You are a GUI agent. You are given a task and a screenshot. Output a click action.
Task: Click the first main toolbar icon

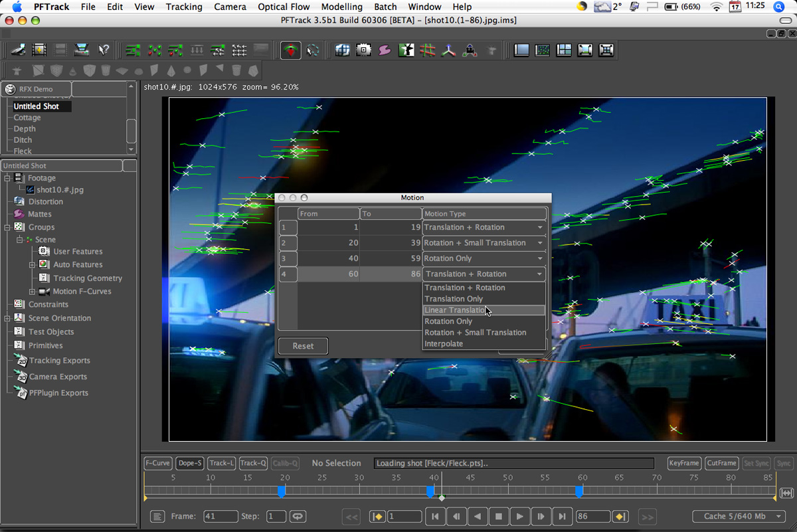point(19,50)
